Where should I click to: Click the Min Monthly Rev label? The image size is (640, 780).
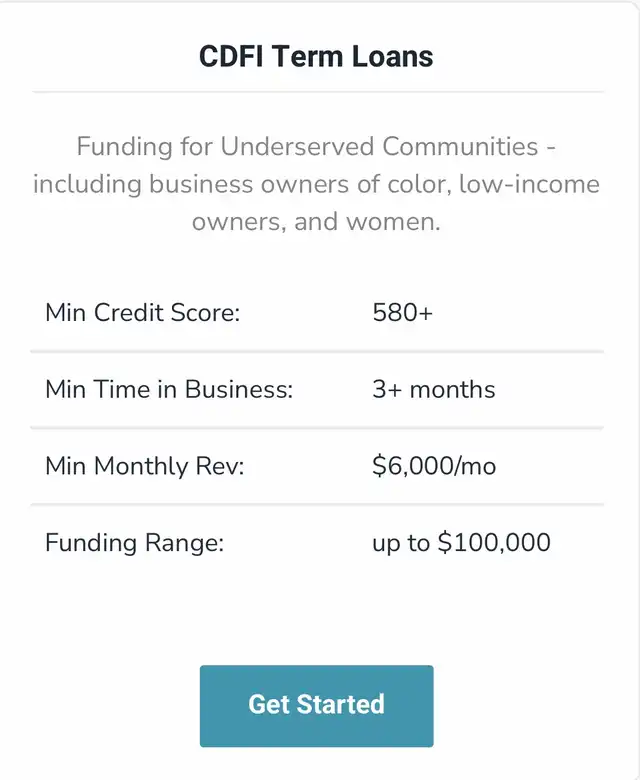[x=145, y=466]
